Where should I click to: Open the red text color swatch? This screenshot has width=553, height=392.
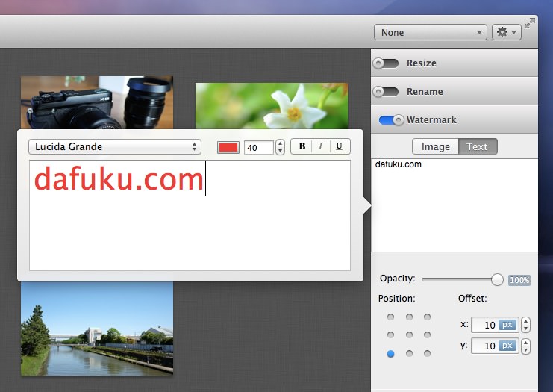click(228, 147)
